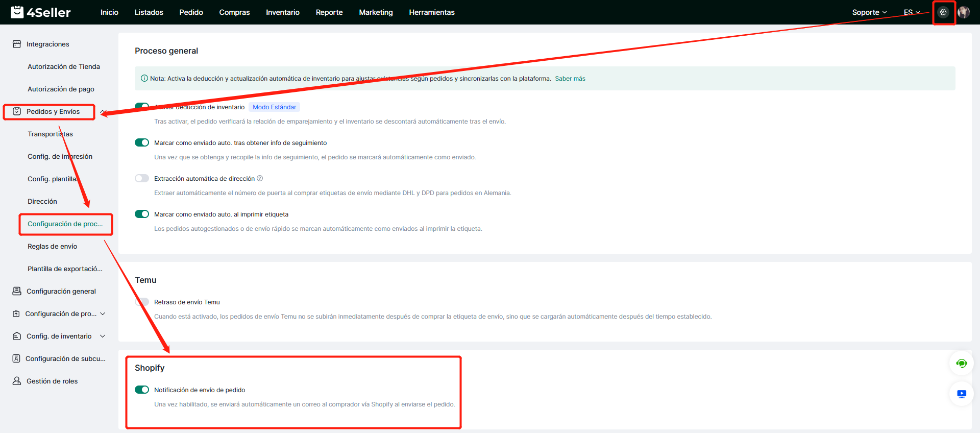Open the ES language dropdown
Image resolution: width=980 pixels, height=433 pixels.
pos(912,12)
